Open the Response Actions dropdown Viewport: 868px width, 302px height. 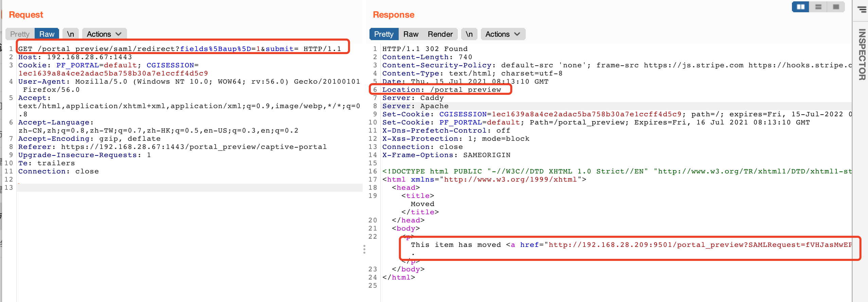[503, 34]
